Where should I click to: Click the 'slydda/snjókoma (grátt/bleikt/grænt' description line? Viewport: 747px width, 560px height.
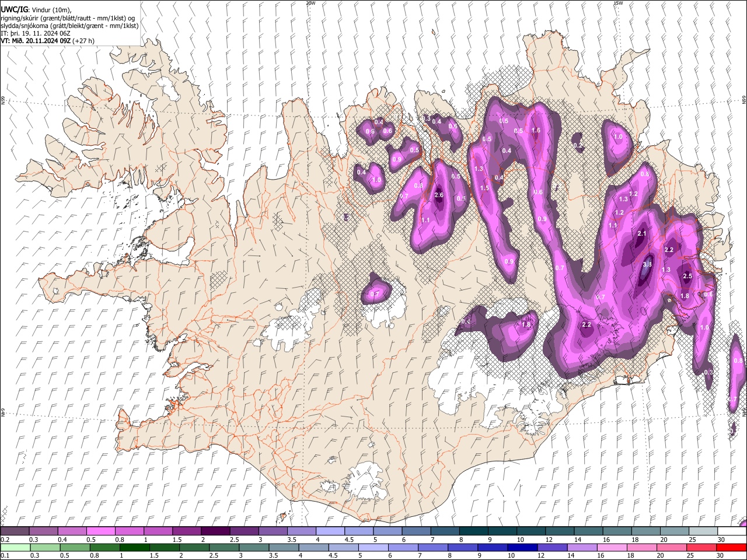[69, 26]
